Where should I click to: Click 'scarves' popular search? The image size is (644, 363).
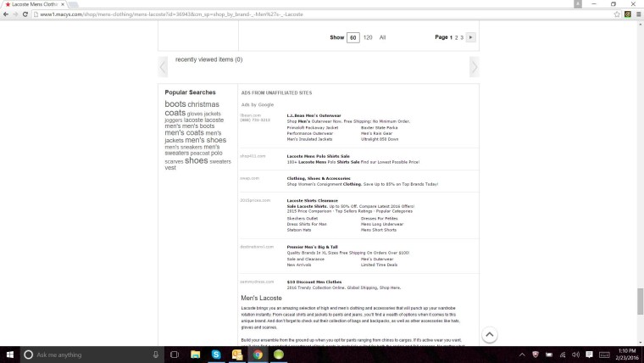tap(174, 162)
